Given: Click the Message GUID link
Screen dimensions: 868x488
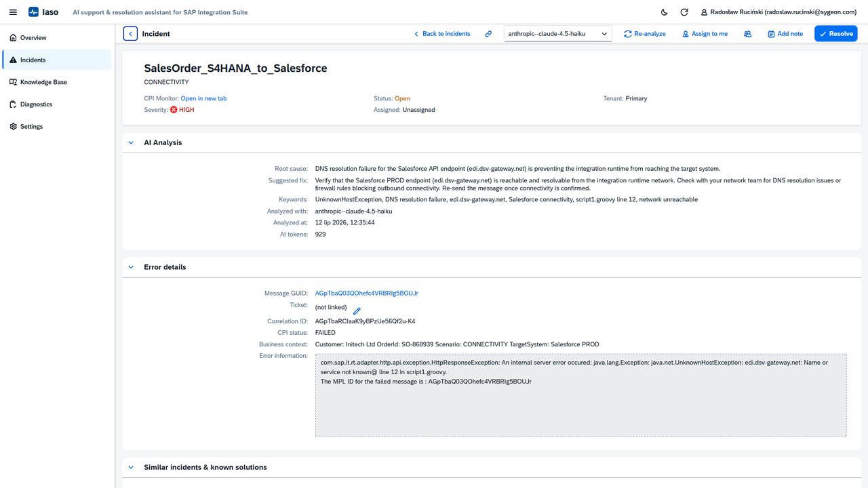Looking at the screenshot, I should pos(366,293).
